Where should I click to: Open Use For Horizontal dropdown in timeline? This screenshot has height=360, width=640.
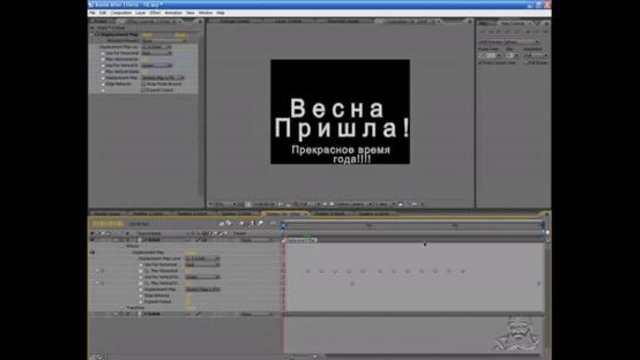coord(203,264)
